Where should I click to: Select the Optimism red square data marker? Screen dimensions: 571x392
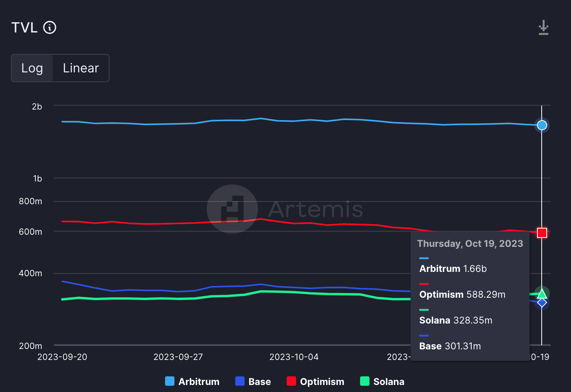click(x=542, y=233)
